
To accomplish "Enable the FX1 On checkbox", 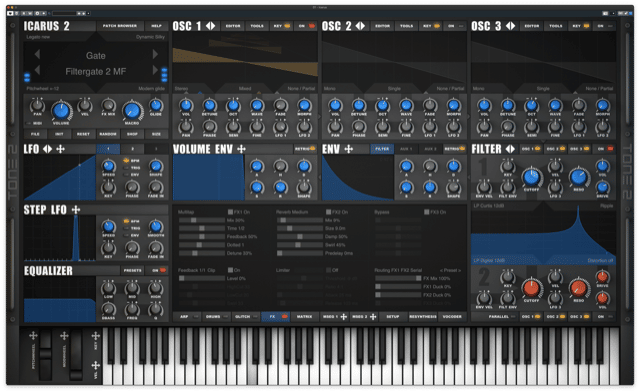I will 230,212.
